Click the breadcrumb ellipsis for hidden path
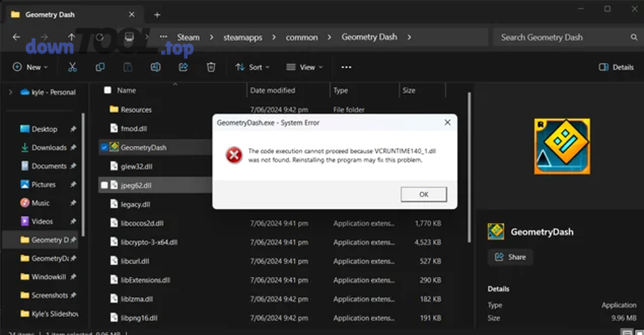This screenshot has height=335, width=644. pos(163,37)
